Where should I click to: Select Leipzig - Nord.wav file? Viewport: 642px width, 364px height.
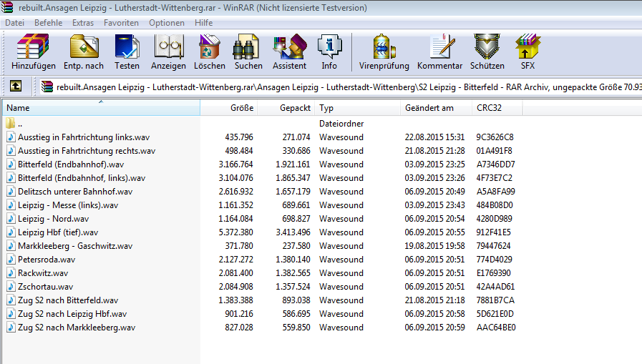click(x=53, y=218)
